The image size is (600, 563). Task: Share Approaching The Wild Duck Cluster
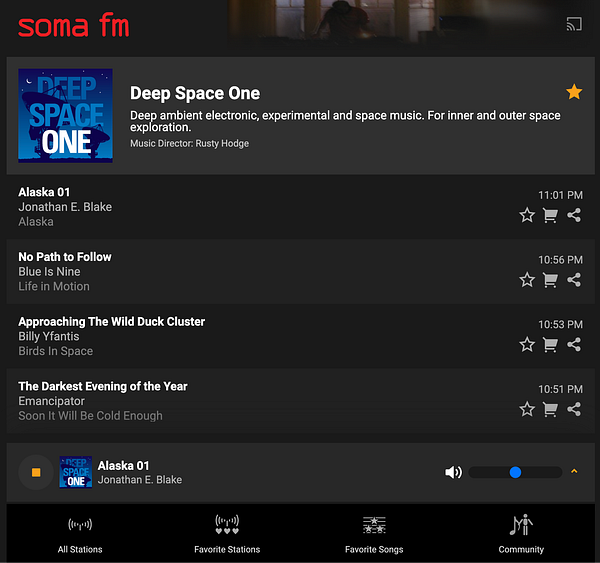(574, 344)
